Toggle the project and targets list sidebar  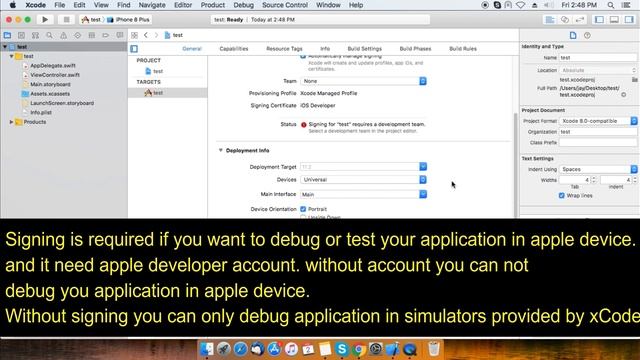134,49
